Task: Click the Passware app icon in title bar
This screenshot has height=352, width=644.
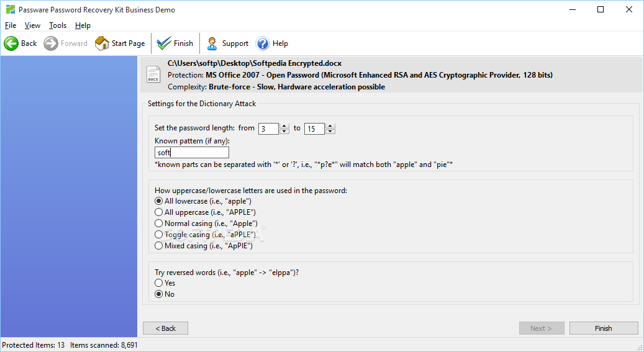Action: pos(11,9)
